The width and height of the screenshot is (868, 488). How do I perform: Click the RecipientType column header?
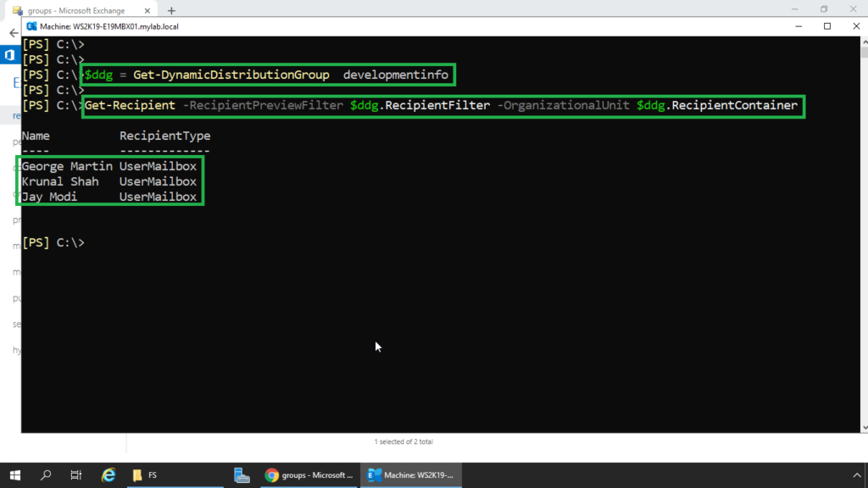165,136
